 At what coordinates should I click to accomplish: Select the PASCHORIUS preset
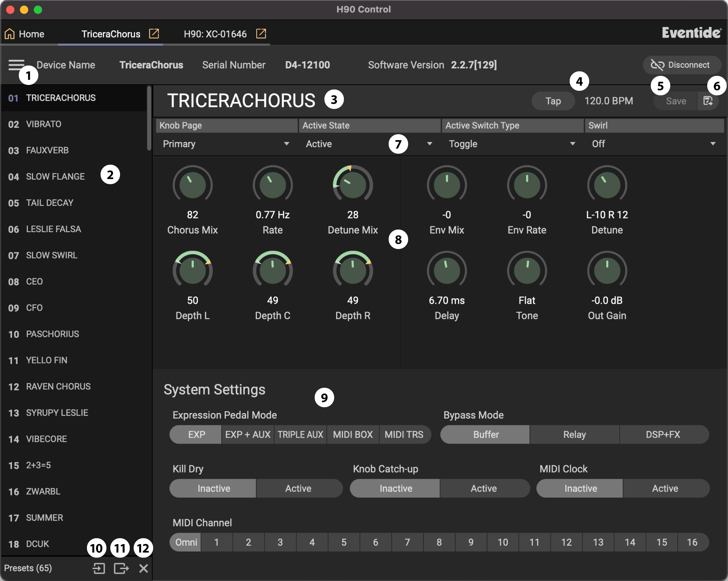pyautogui.click(x=74, y=334)
